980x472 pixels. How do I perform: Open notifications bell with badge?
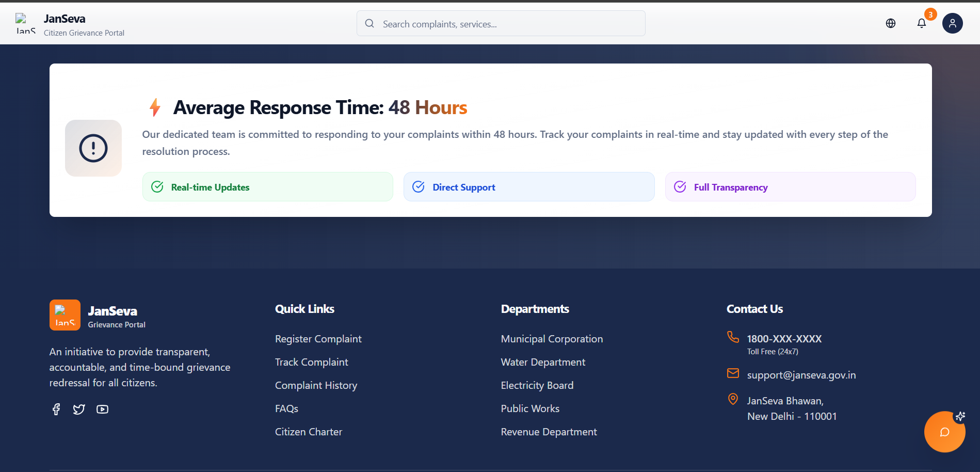point(921,23)
